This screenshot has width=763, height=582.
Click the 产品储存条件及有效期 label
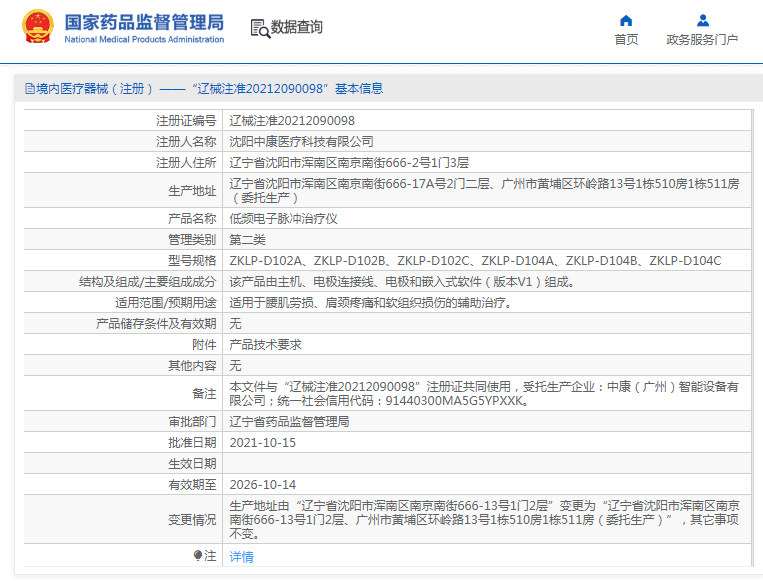(156, 324)
